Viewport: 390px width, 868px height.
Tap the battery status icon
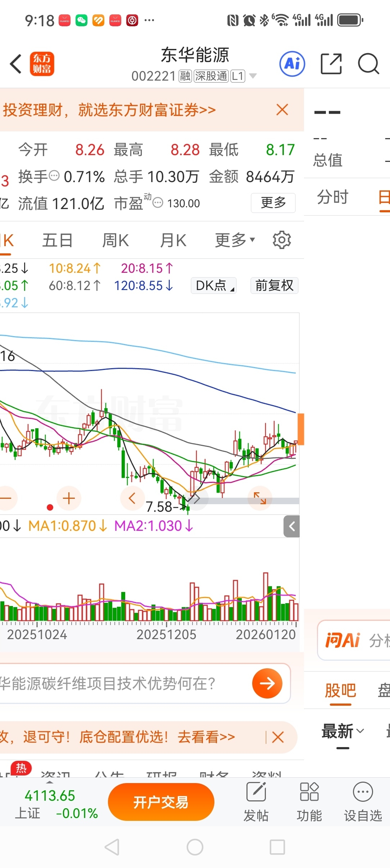click(x=350, y=20)
